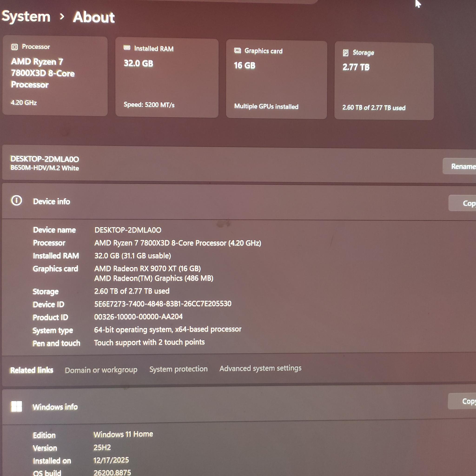This screenshot has height=476, width=476.
Task: Open the Storage summary card
Action: point(384,81)
